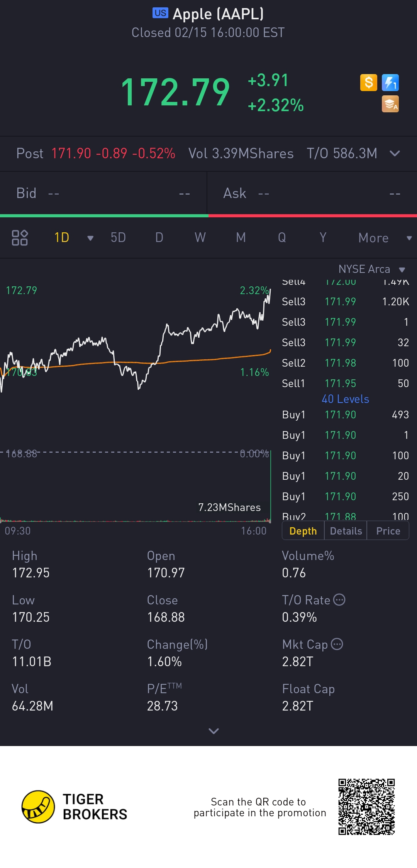Tap the Buy1 row with size 493

(x=345, y=415)
